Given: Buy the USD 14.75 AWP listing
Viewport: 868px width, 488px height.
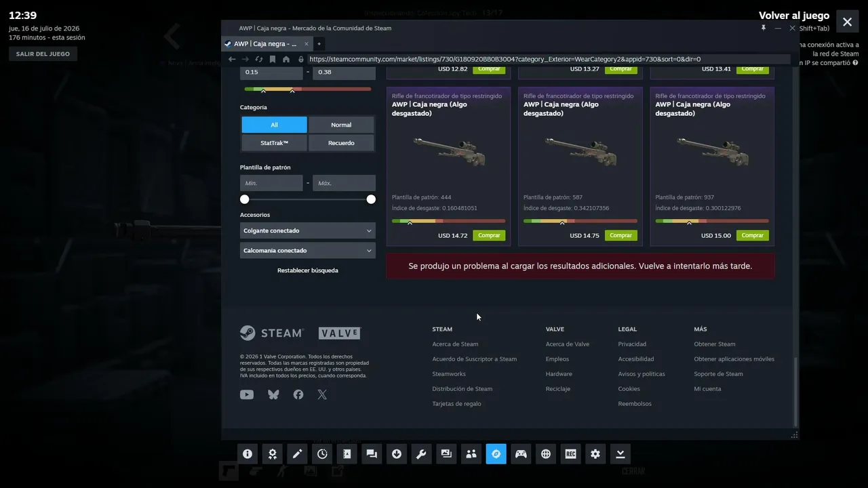Looking at the screenshot, I should coord(620,235).
